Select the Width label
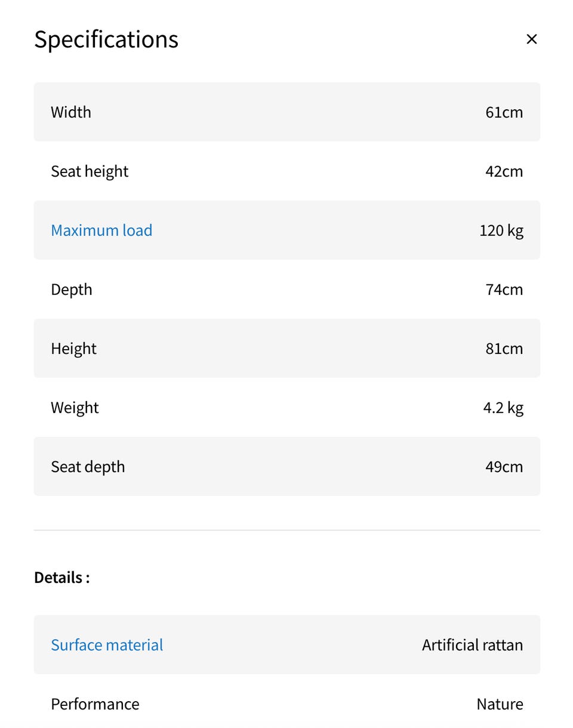Viewport: 573px width, 728px height. [x=71, y=112]
